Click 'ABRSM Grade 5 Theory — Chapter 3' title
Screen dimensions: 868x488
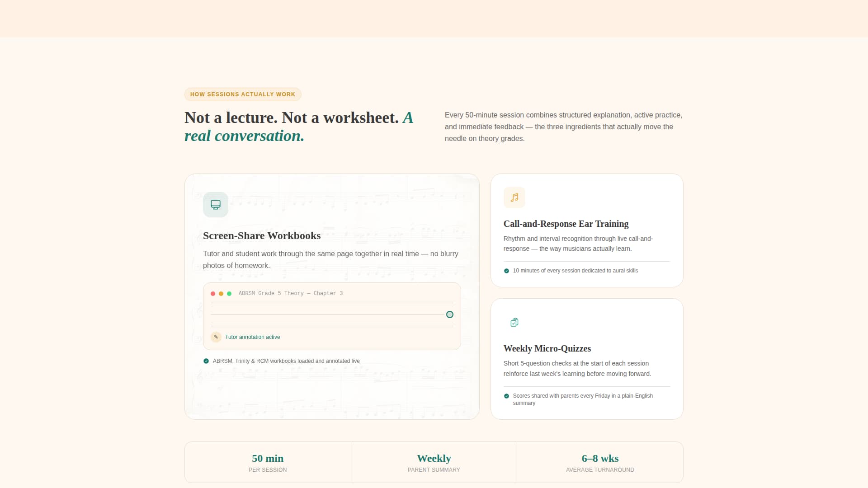[291, 293]
